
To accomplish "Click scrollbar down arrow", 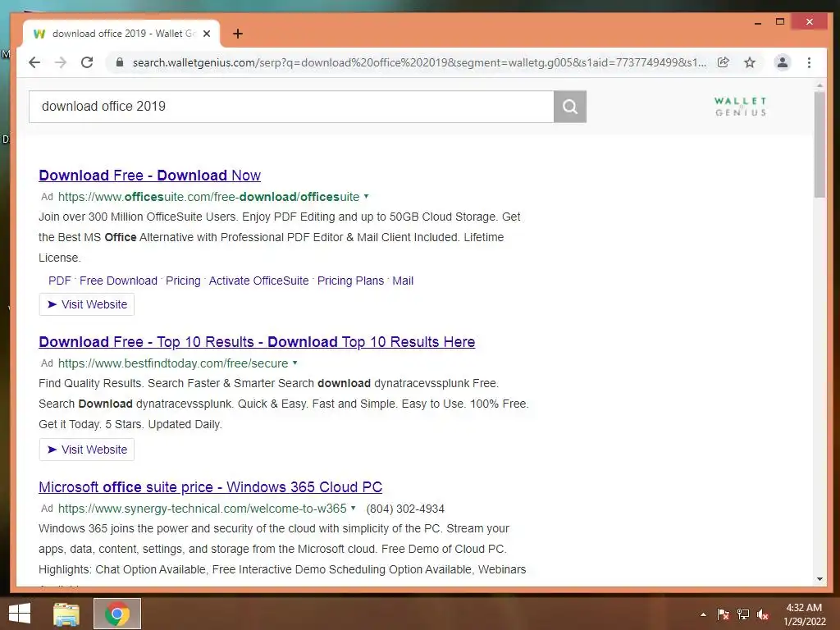I will click(819, 579).
